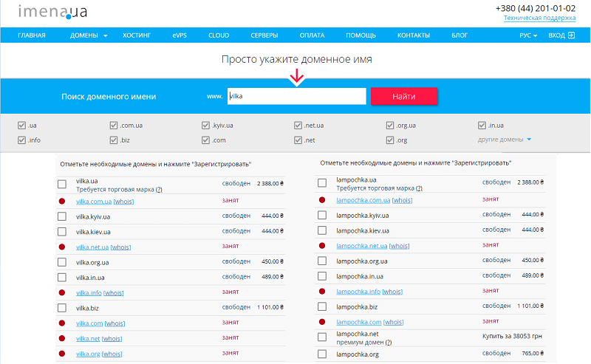Go to the ГЛАВНАЯ menu item
The width and height of the screenshot is (591, 364).
32,35
